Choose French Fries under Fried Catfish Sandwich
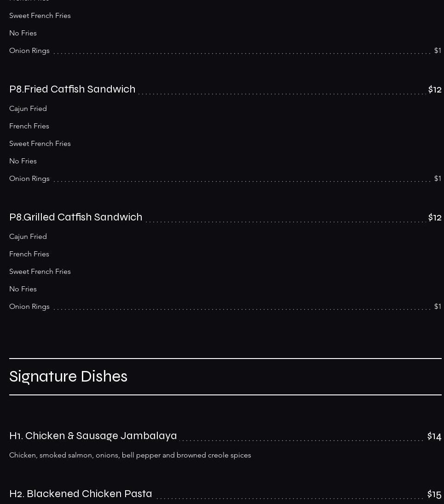 click(x=29, y=126)
